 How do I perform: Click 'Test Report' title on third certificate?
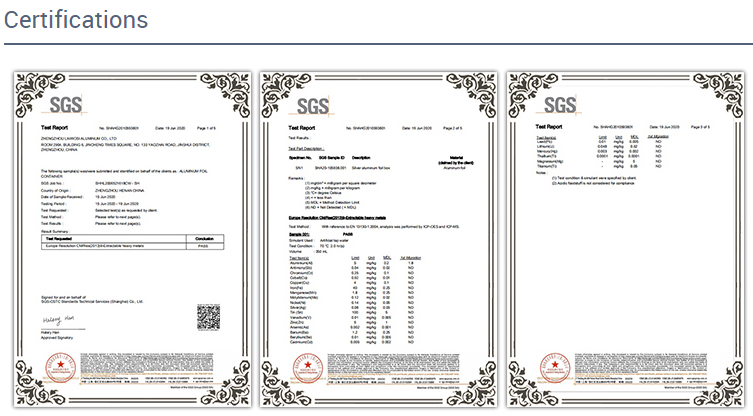(x=548, y=127)
